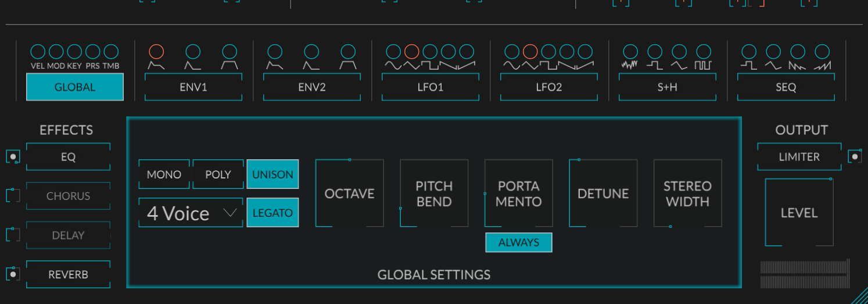Image resolution: width=868 pixels, height=304 pixels.
Task: Select the TMB modulation source circle
Action: 111,52
